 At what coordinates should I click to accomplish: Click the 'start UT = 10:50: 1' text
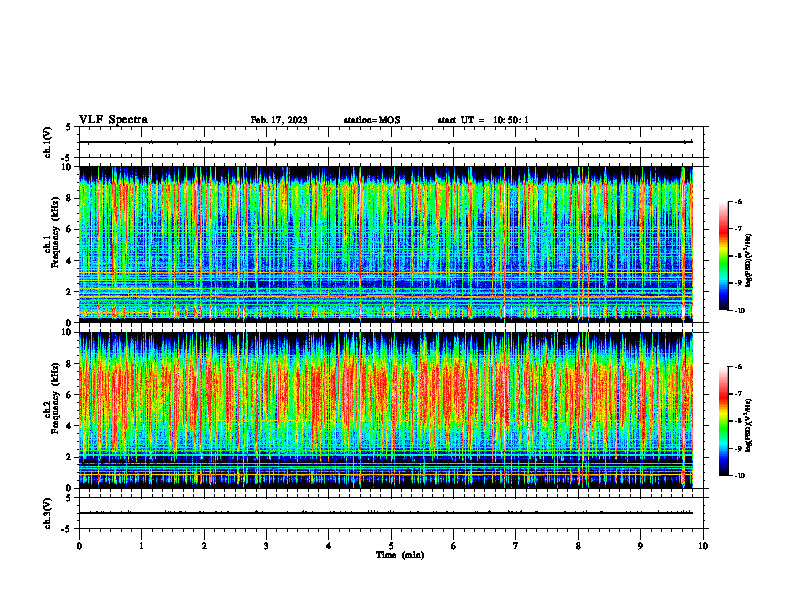click(483, 120)
